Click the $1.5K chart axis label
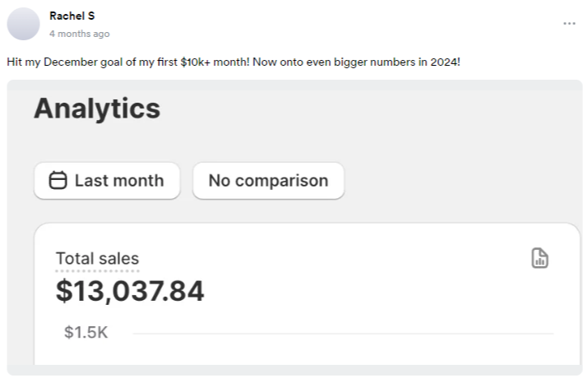The width and height of the screenshot is (588, 378). point(86,333)
